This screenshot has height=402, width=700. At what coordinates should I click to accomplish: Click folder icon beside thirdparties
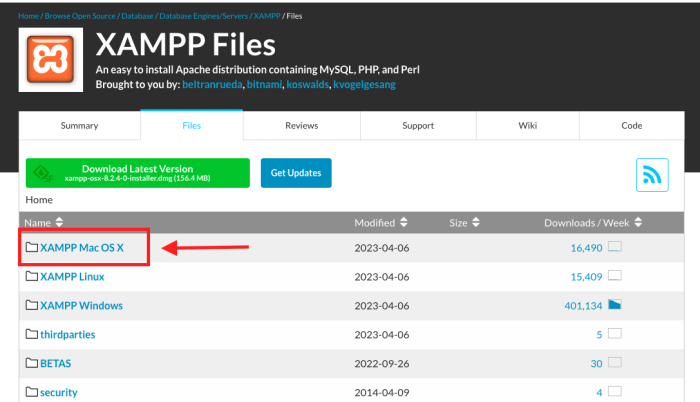pyautogui.click(x=32, y=334)
